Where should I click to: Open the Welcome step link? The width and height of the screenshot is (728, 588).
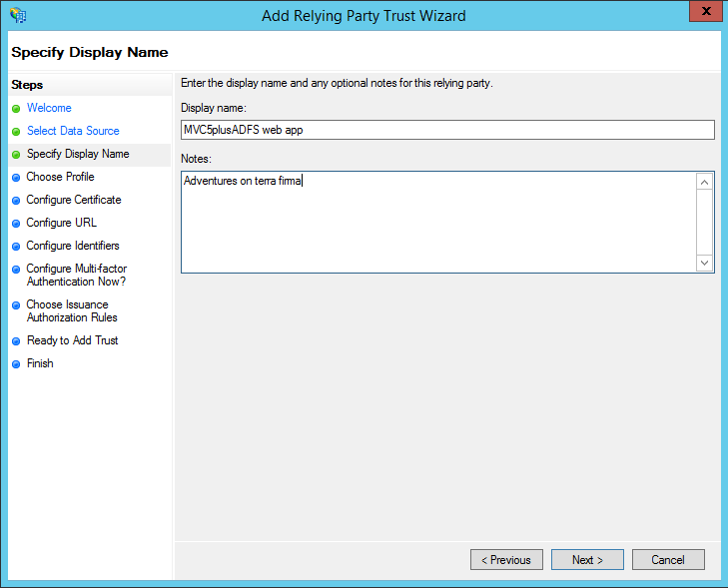(x=49, y=108)
